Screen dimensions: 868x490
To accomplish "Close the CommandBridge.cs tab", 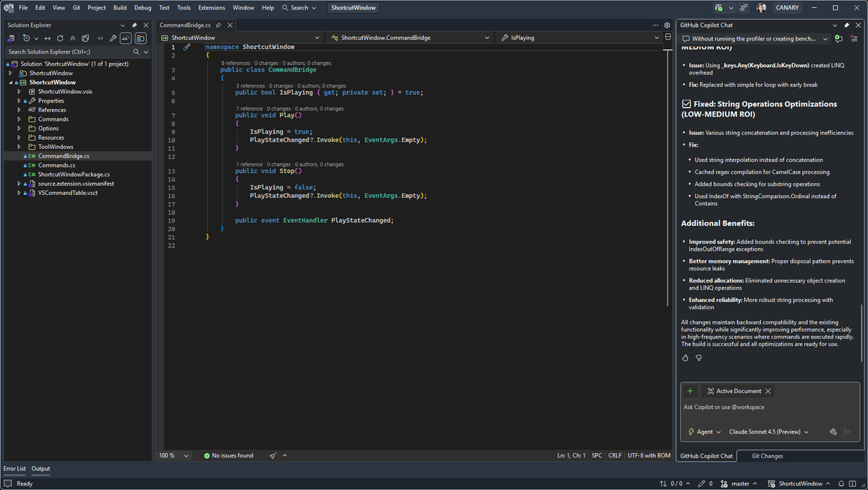I will coord(229,25).
